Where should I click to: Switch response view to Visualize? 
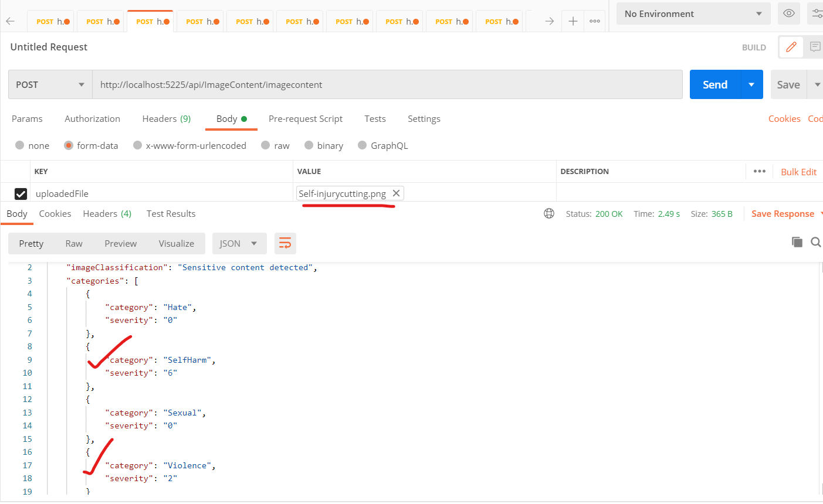click(176, 243)
